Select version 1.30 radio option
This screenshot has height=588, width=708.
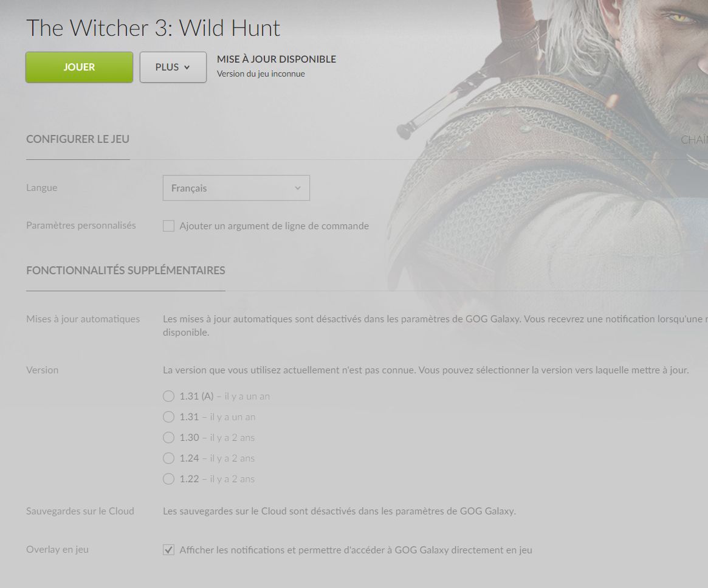pos(168,438)
